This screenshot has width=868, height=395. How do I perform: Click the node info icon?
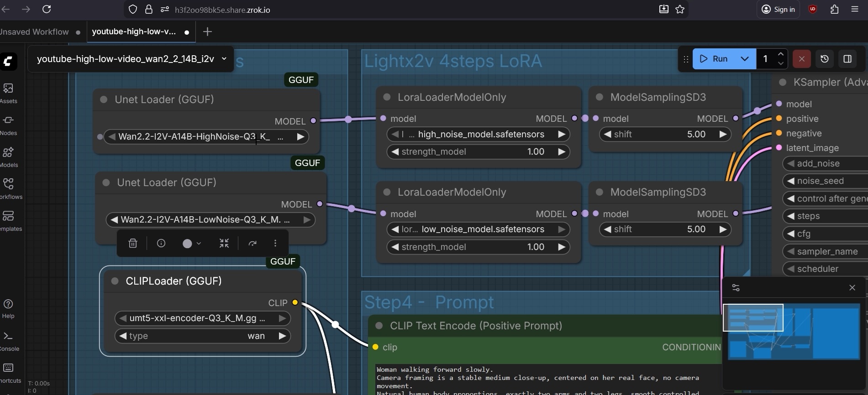pyautogui.click(x=161, y=244)
